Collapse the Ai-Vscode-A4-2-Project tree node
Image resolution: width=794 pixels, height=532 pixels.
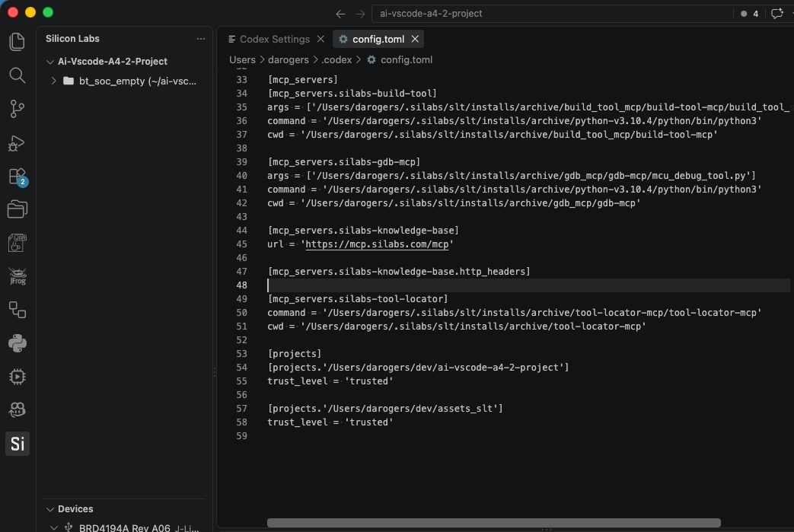point(49,62)
